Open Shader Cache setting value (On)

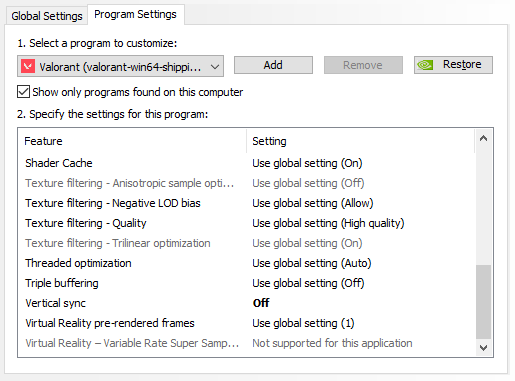coord(307,163)
